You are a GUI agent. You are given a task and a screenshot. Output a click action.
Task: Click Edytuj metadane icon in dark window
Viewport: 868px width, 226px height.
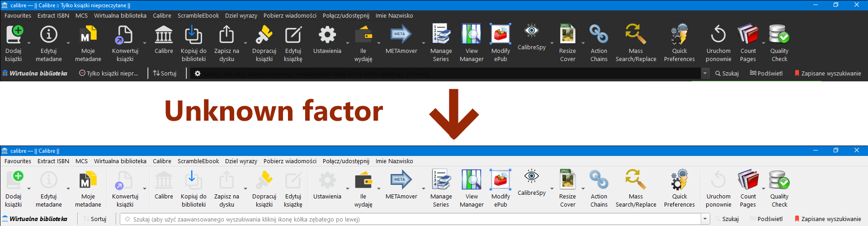[49, 34]
